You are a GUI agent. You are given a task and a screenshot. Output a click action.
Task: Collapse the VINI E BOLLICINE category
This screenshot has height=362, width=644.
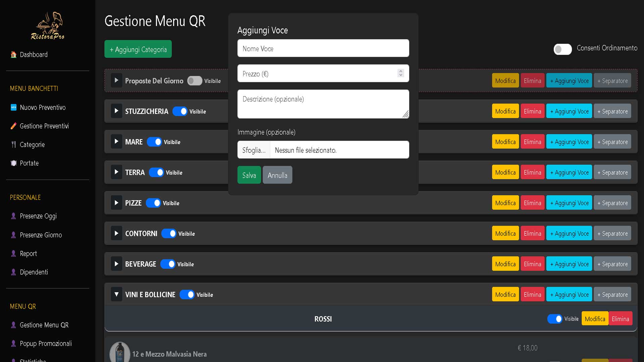click(x=116, y=294)
